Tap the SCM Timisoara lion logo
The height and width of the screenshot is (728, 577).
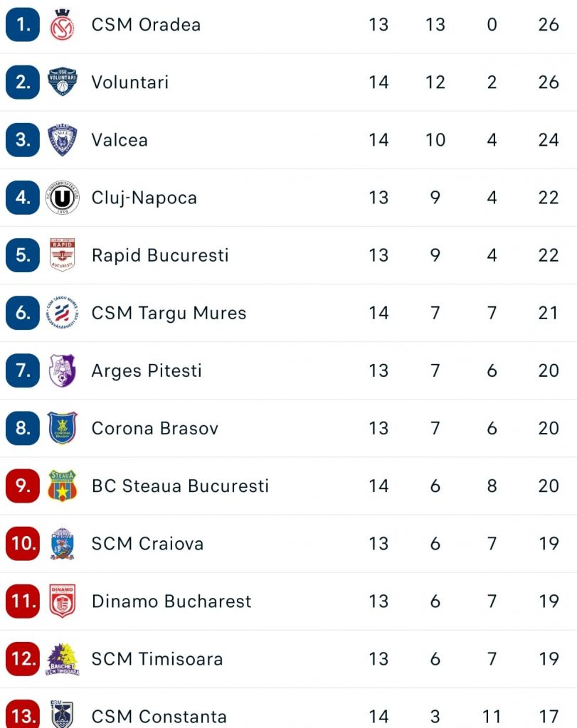click(x=62, y=659)
